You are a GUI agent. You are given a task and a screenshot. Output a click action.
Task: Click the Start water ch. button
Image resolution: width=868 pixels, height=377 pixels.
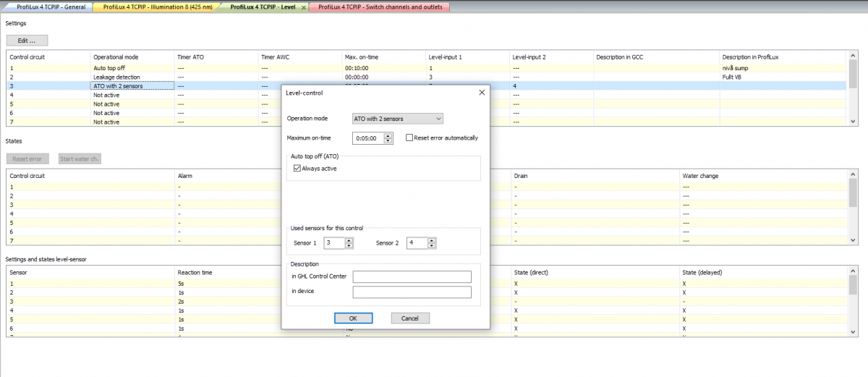coord(80,158)
